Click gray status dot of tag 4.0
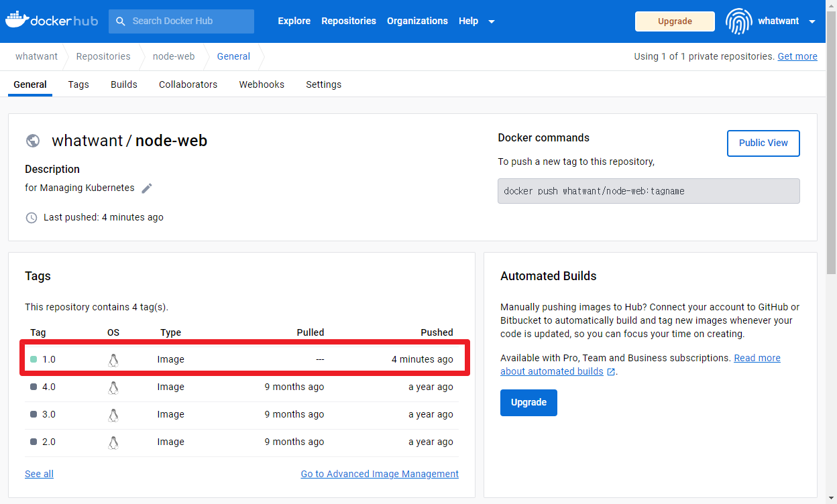This screenshot has width=837, height=504. coord(34,387)
